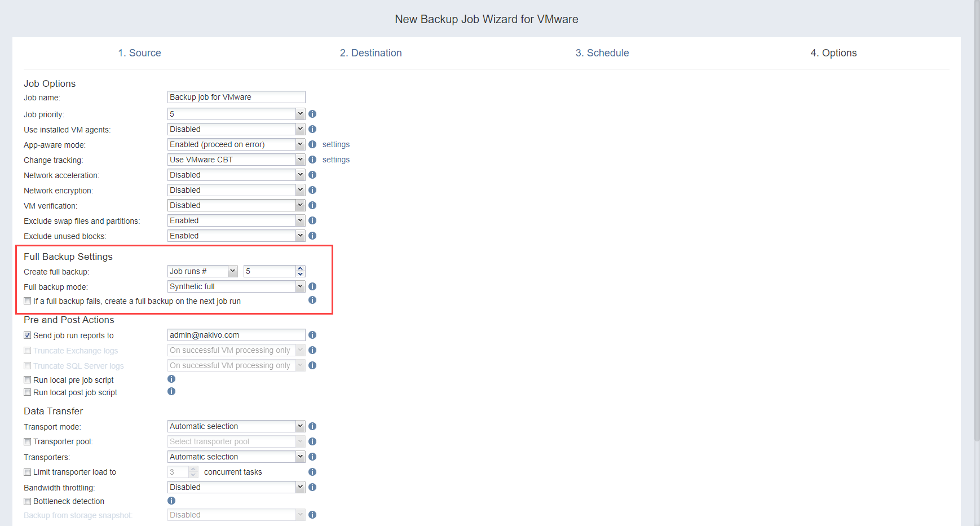
Task: Open Change tracking settings link
Action: tap(336, 160)
